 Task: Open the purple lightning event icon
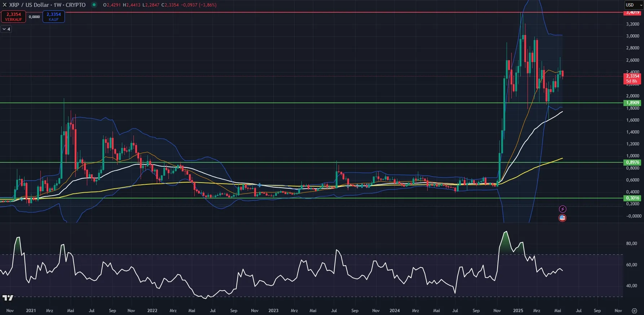[563, 209]
